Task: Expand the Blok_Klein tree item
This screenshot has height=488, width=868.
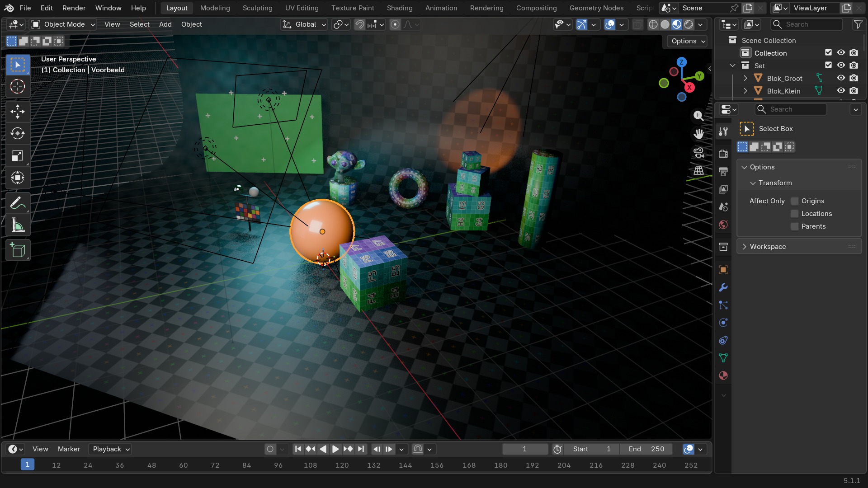Action: (x=745, y=91)
